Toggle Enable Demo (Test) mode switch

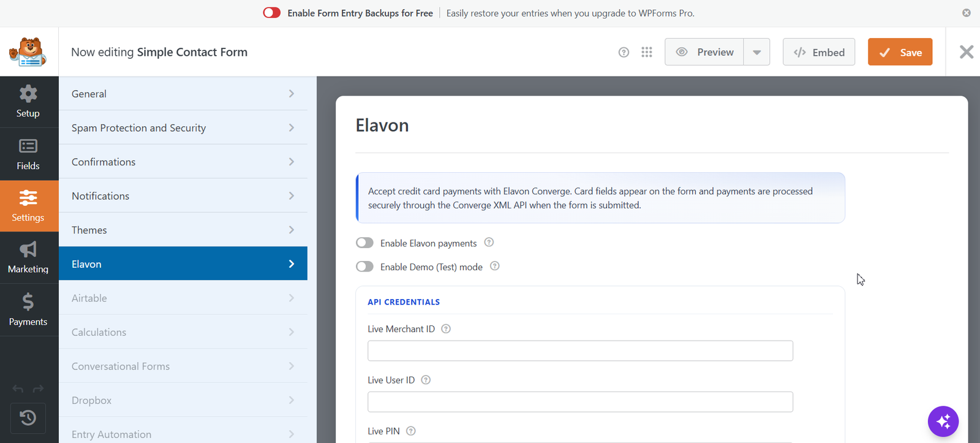click(x=364, y=267)
